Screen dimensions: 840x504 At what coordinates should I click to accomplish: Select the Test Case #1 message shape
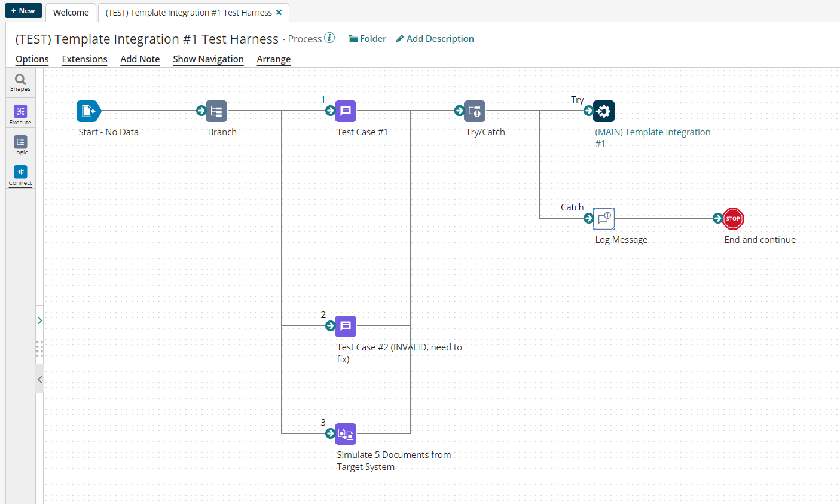(x=346, y=111)
